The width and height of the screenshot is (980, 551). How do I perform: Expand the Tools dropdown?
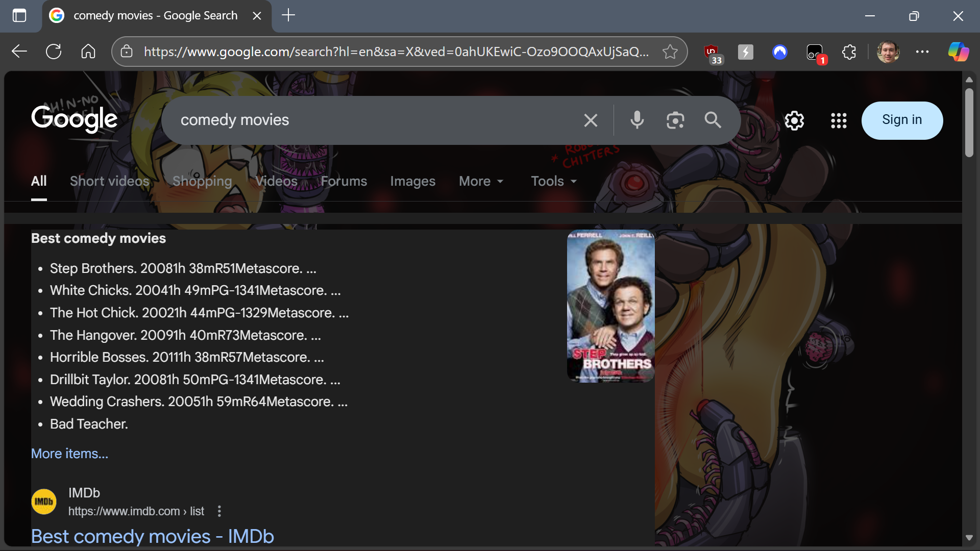coord(554,181)
